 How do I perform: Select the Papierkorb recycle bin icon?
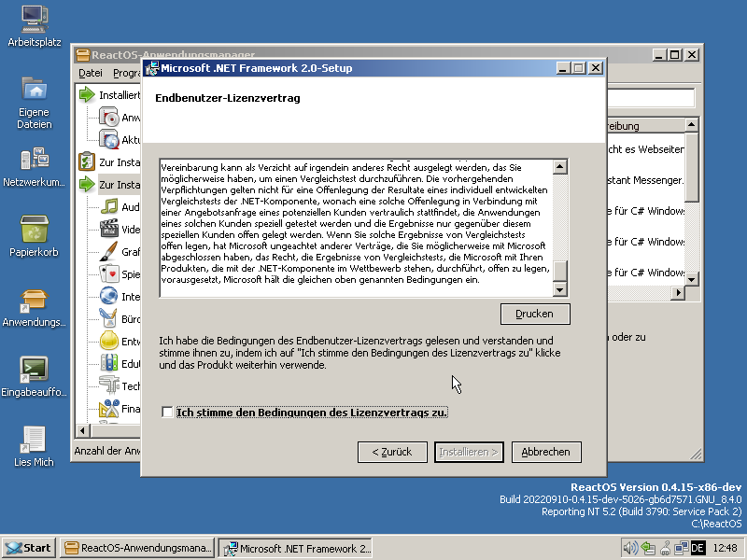point(35,229)
